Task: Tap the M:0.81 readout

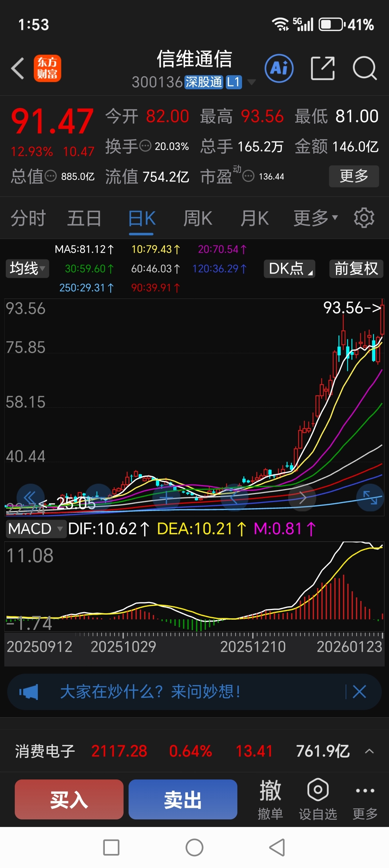Action: tap(285, 529)
